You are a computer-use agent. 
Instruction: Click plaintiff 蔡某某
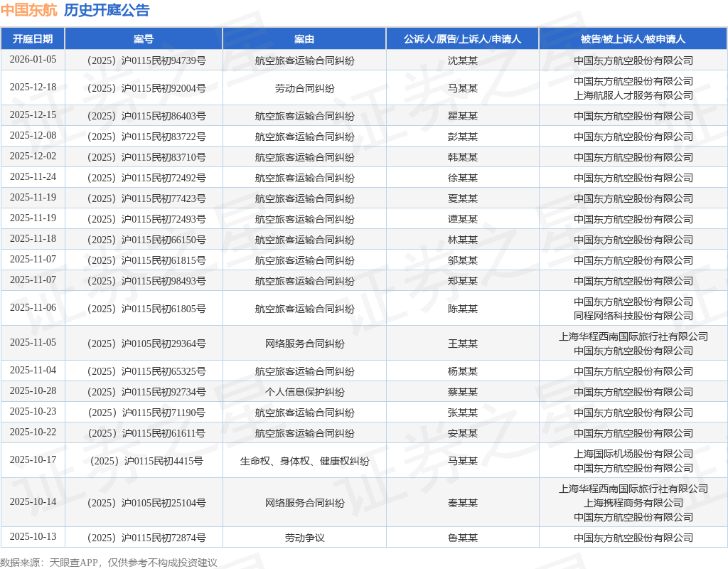coord(462,392)
